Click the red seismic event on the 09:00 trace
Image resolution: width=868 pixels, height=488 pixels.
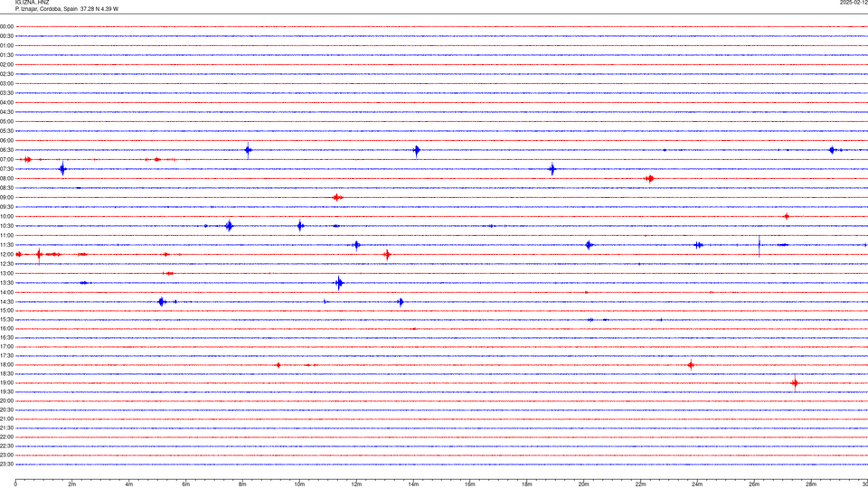point(337,198)
